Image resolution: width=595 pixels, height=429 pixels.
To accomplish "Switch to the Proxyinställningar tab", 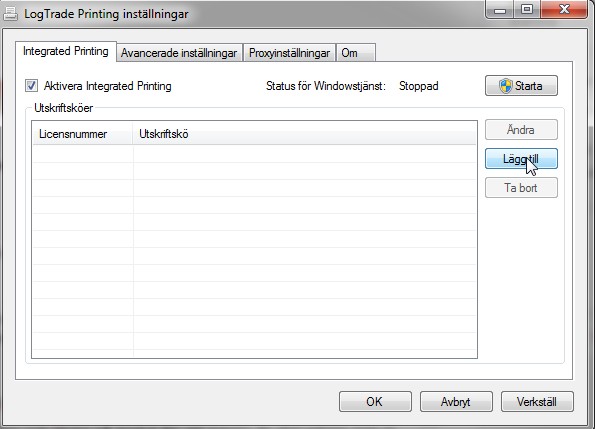I will click(x=289, y=53).
